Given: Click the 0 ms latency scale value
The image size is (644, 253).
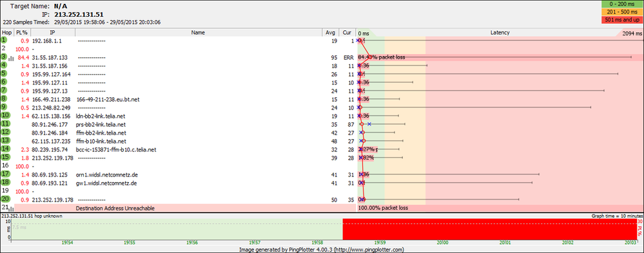Looking at the screenshot, I should pyautogui.click(x=364, y=33).
